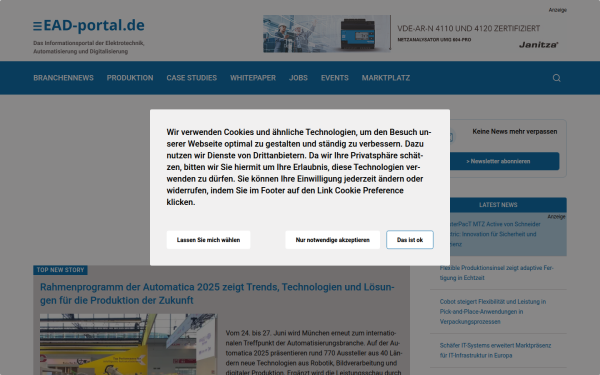Image resolution: width=600 pixels, height=375 pixels.
Task: Open 'Schäfer IT-Systems erweitert Marktpräsenz' news
Action: pyautogui.click(x=495, y=350)
